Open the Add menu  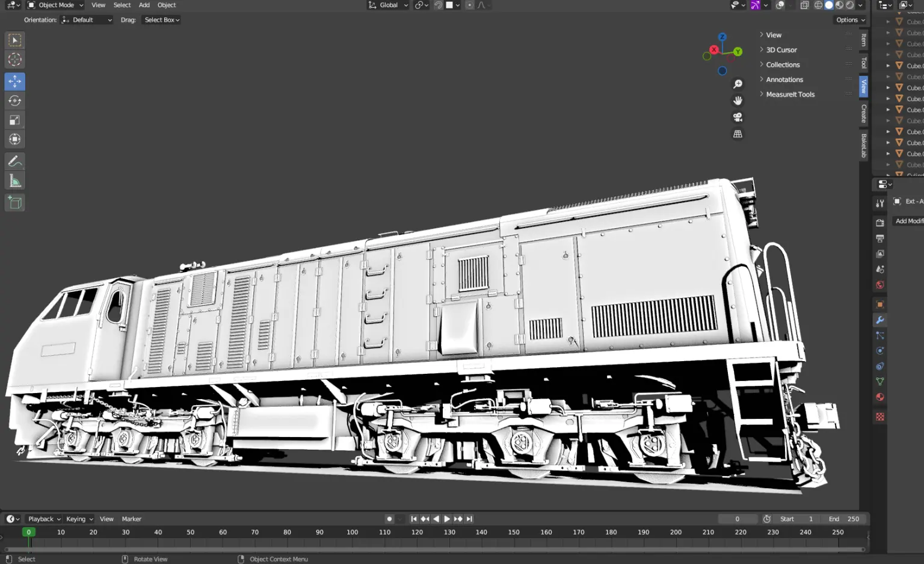[144, 5]
